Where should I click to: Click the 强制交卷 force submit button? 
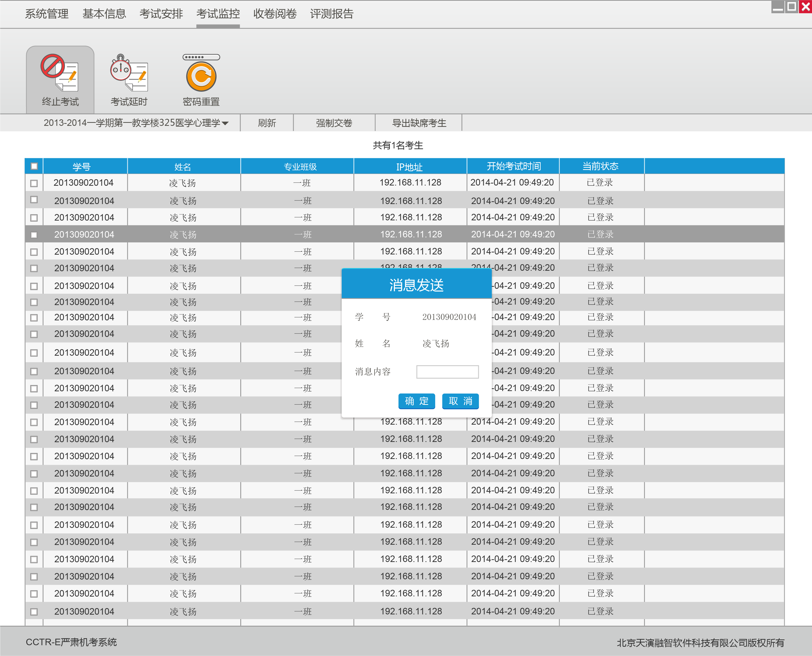(334, 123)
